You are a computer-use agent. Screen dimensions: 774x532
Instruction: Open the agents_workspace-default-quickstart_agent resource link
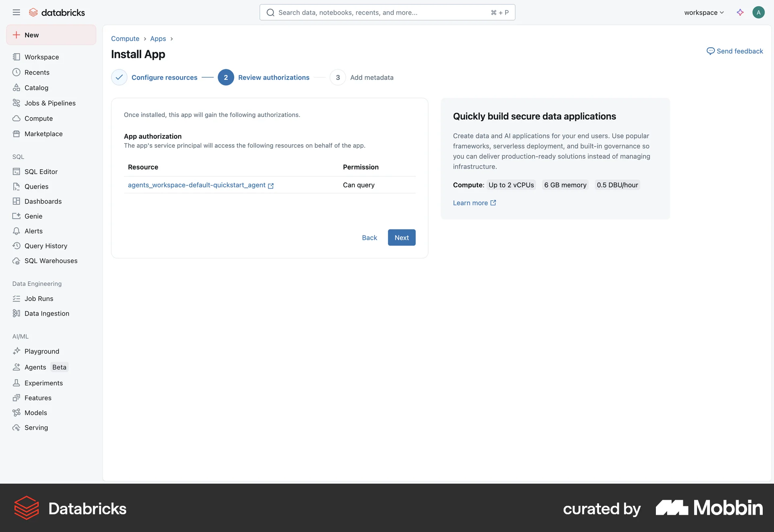197,185
